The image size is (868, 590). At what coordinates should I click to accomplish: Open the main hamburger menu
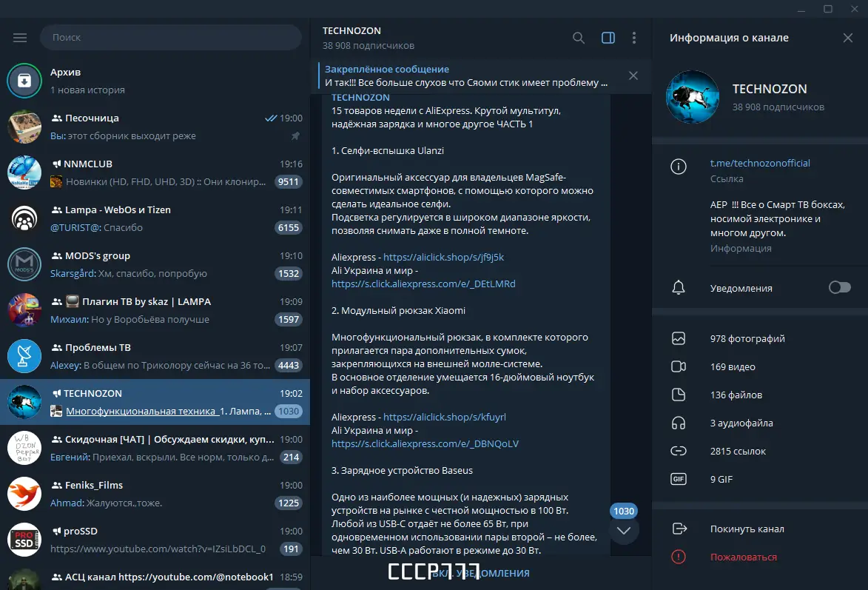[20, 37]
